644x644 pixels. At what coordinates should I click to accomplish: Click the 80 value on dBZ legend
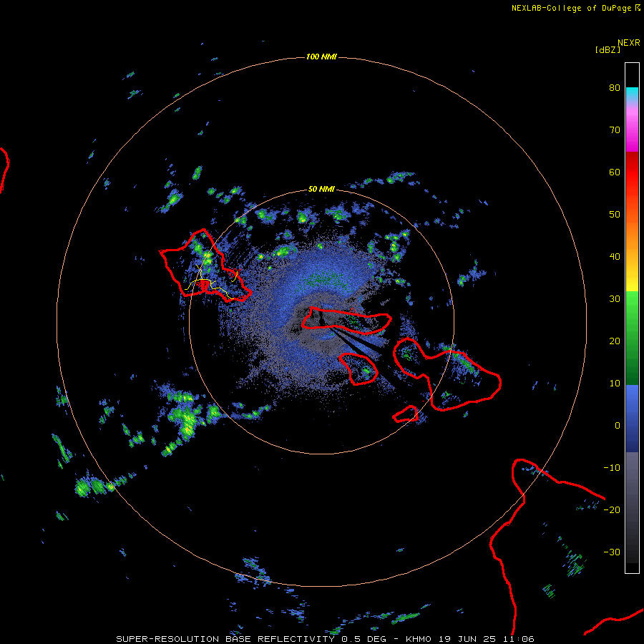coord(615,88)
